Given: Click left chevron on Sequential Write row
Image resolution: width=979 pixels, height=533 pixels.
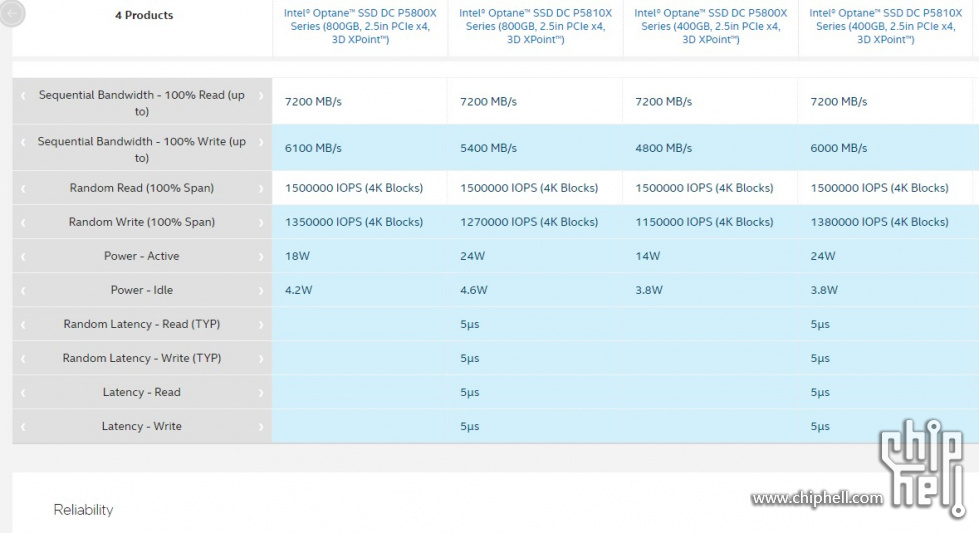Looking at the screenshot, I should tap(23, 142).
